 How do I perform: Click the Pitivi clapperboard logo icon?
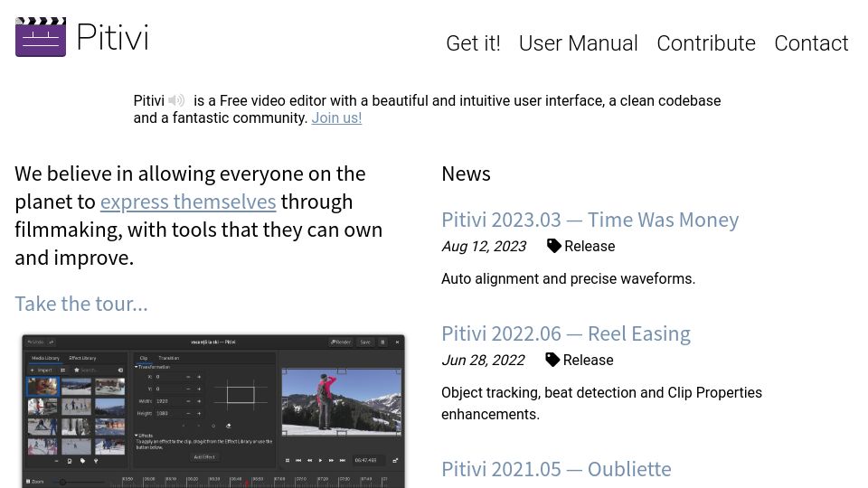click(x=41, y=37)
